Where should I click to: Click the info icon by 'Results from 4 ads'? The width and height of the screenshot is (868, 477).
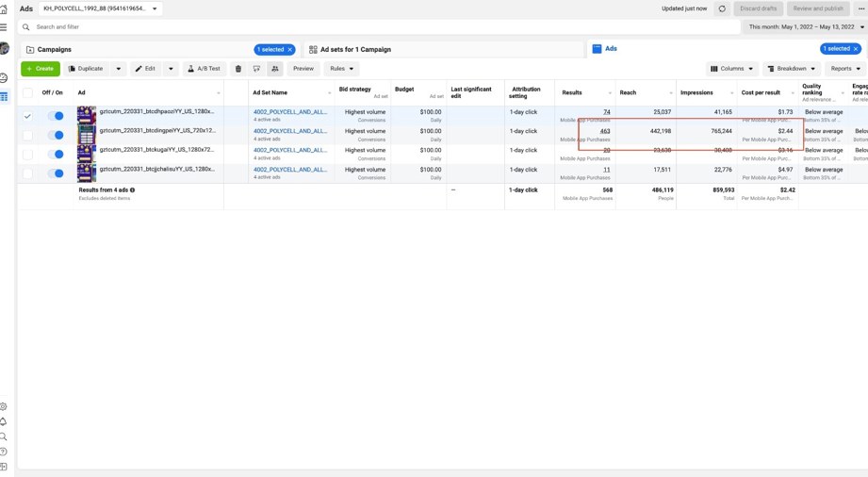coord(132,190)
